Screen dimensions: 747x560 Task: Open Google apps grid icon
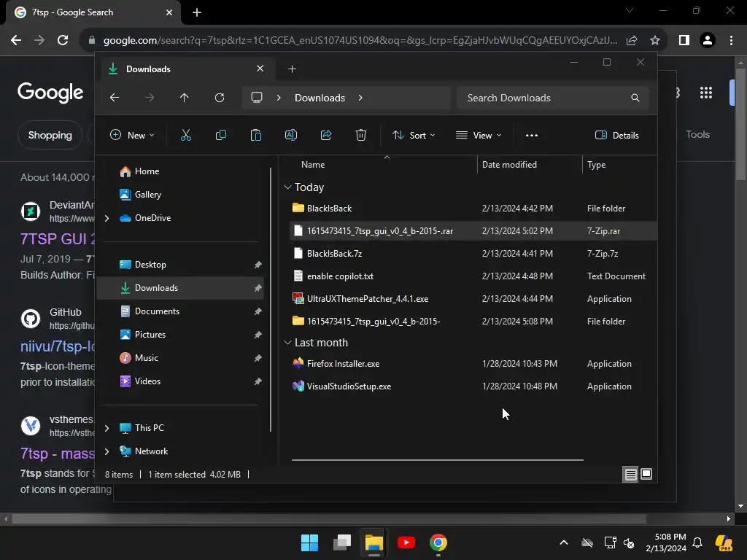click(x=706, y=93)
